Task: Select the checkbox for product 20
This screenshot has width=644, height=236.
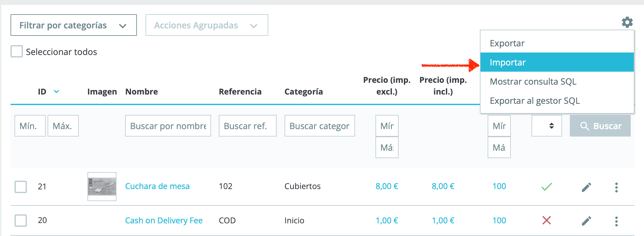Action: (x=21, y=221)
